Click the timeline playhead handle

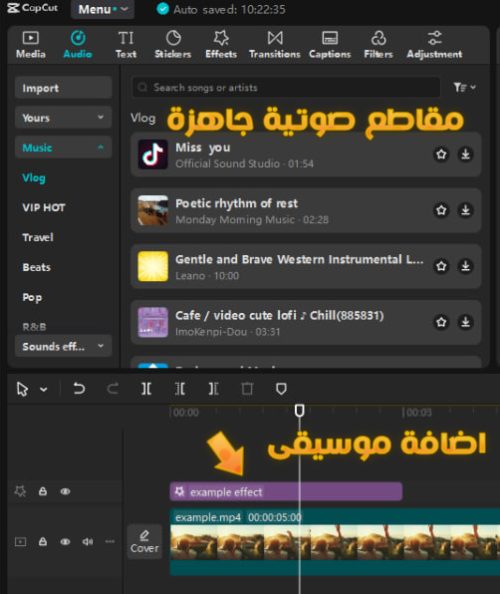point(300,411)
